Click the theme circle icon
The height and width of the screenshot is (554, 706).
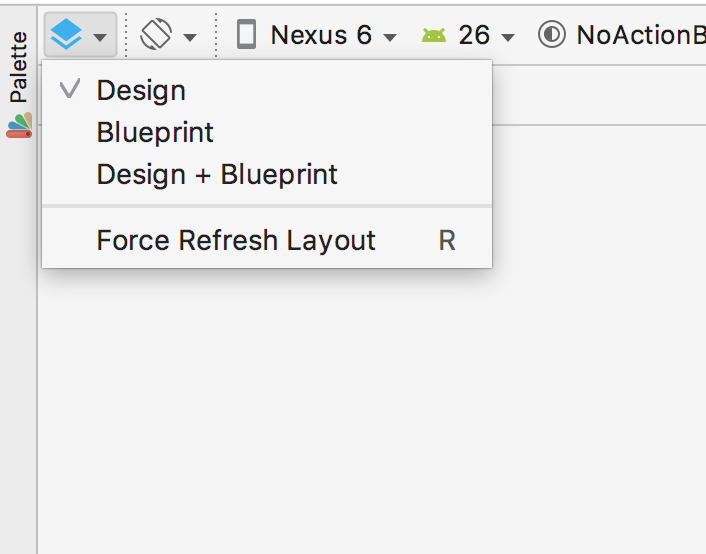(x=552, y=34)
